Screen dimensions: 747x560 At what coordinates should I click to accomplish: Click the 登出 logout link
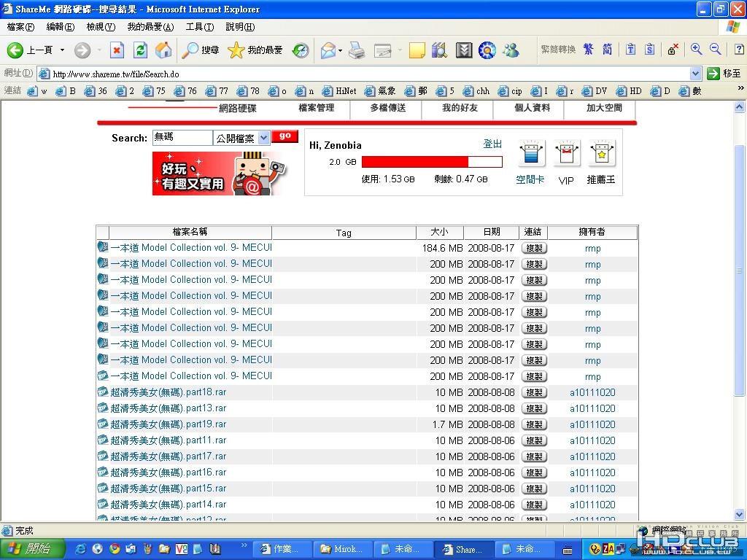(x=492, y=144)
